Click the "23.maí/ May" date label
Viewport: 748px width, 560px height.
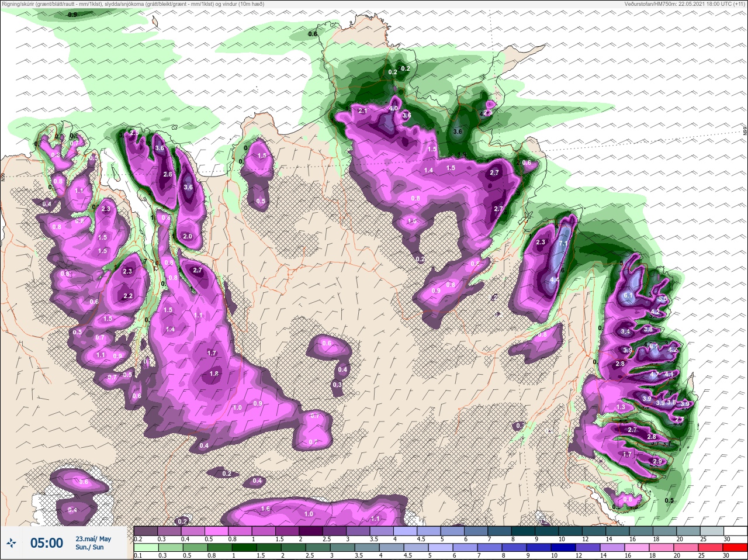click(93, 539)
